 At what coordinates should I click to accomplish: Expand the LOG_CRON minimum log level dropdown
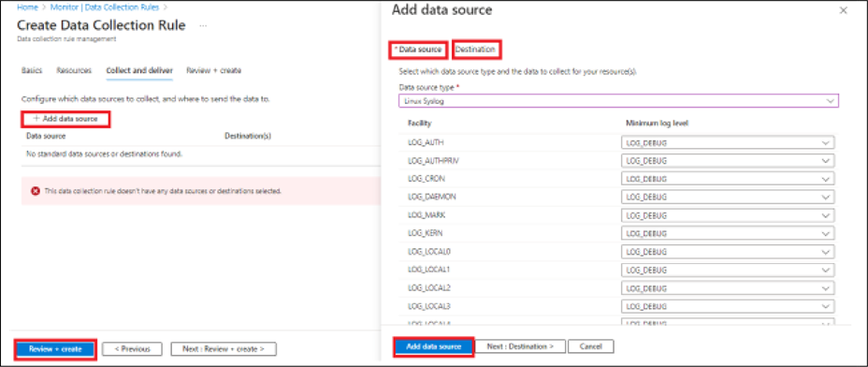[x=728, y=179]
